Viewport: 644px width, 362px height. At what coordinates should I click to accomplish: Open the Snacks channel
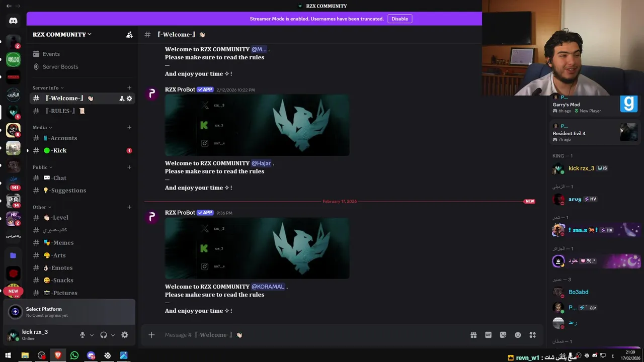[x=83, y=281]
